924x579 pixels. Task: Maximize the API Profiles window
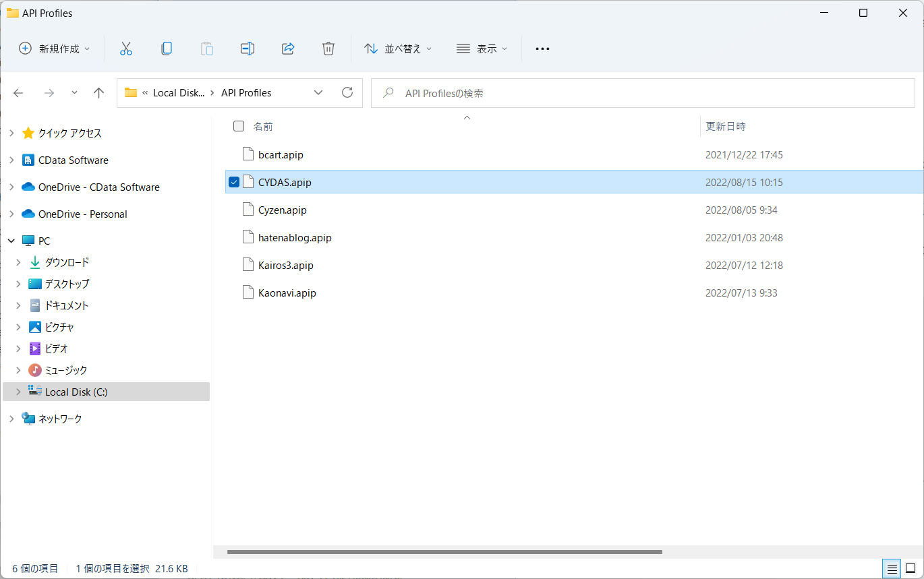click(x=863, y=13)
